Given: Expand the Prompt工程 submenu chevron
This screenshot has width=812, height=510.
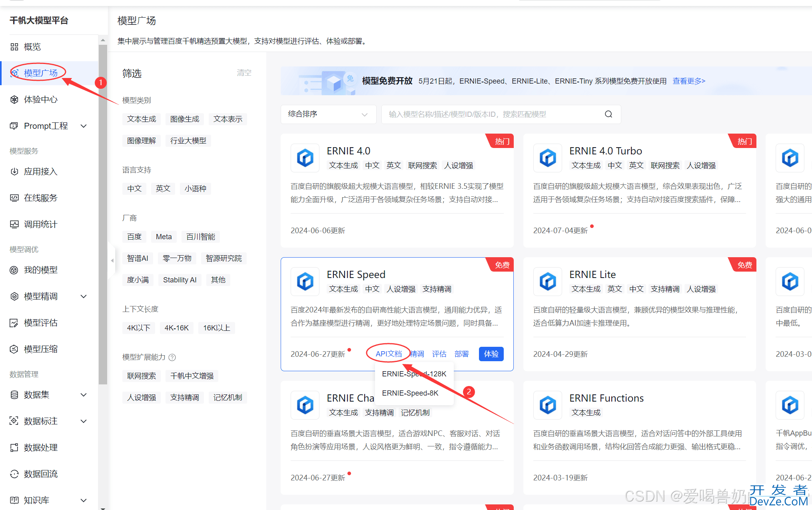Looking at the screenshot, I should (84, 126).
